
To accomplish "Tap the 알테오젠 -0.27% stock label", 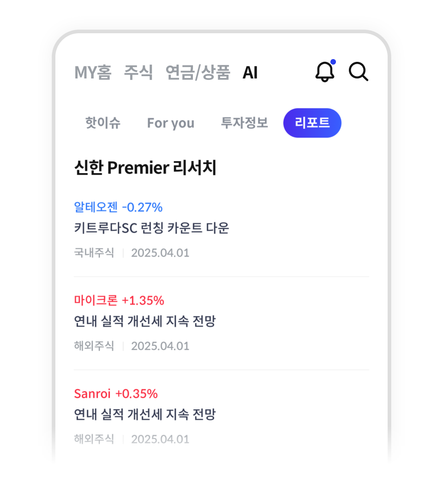I will tap(118, 207).
